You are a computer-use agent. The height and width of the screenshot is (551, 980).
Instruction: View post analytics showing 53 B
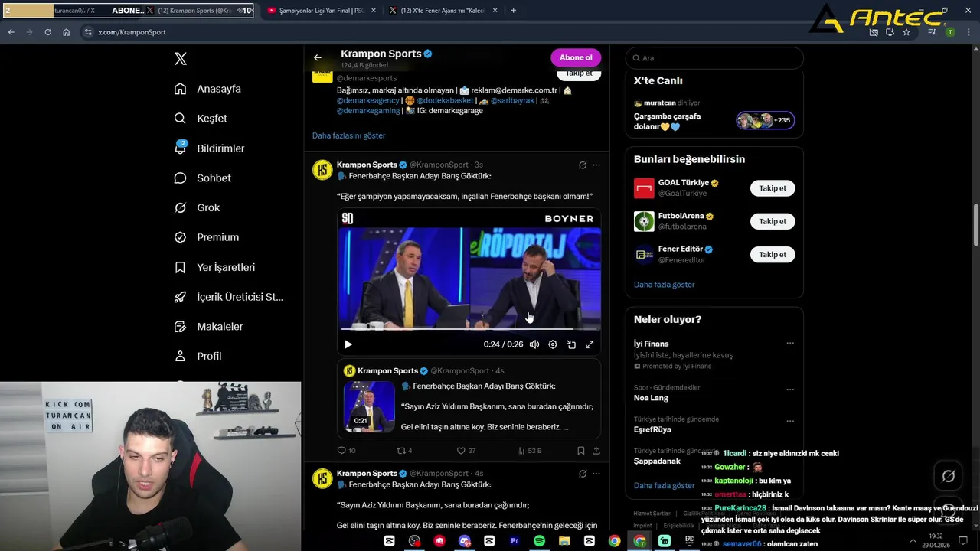point(529,451)
